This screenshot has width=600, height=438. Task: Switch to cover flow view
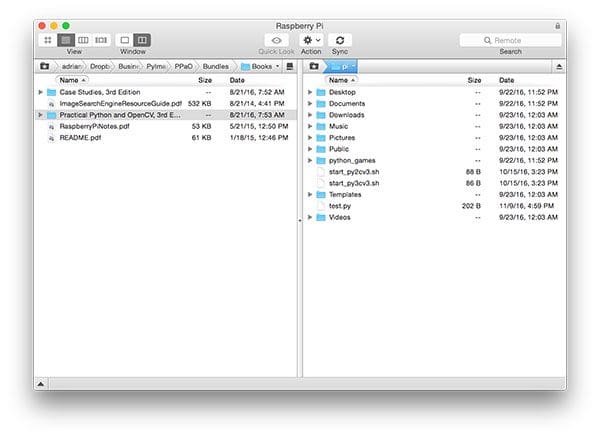(101, 40)
